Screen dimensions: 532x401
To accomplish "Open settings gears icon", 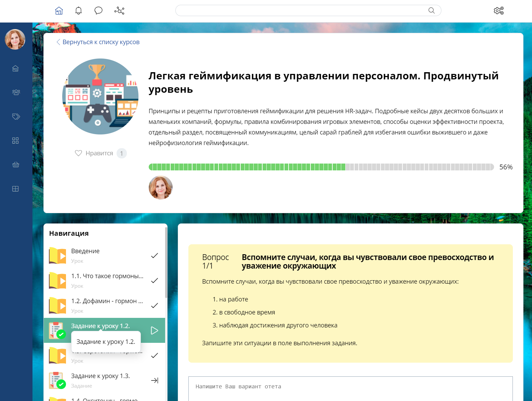I will click(x=499, y=11).
